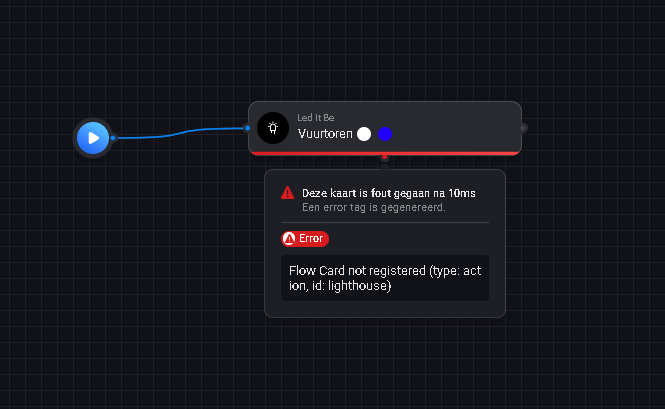Click the red Error tag badge
Viewport: 665px width, 409px height.
tap(305, 238)
